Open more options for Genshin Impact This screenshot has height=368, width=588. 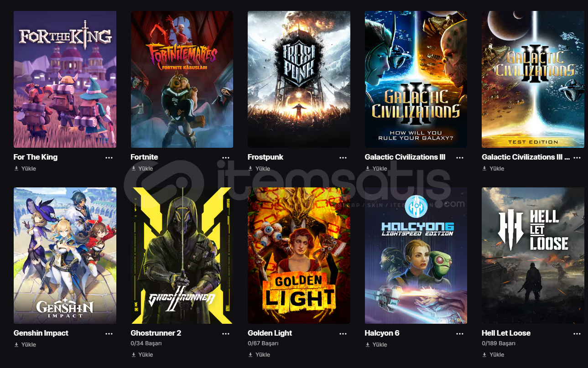point(109,333)
